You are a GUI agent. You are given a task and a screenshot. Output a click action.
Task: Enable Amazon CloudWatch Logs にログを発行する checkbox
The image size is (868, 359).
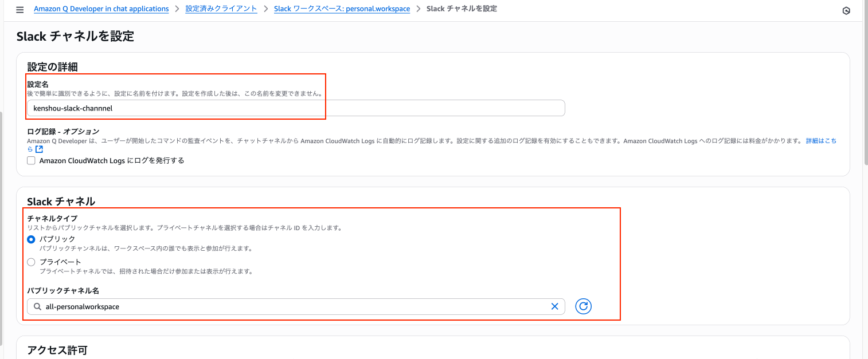pyautogui.click(x=32, y=160)
